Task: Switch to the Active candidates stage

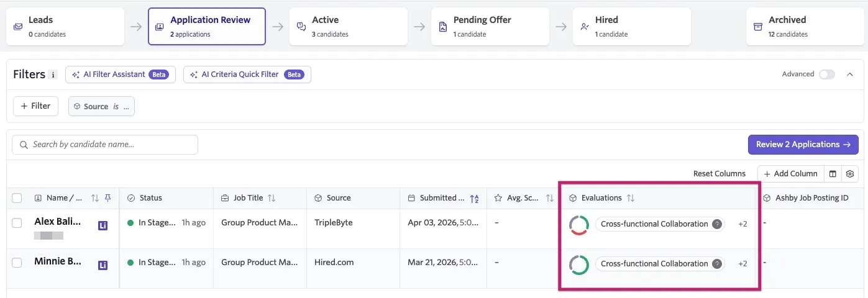Action: pyautogui.click(x=349, y=27)
